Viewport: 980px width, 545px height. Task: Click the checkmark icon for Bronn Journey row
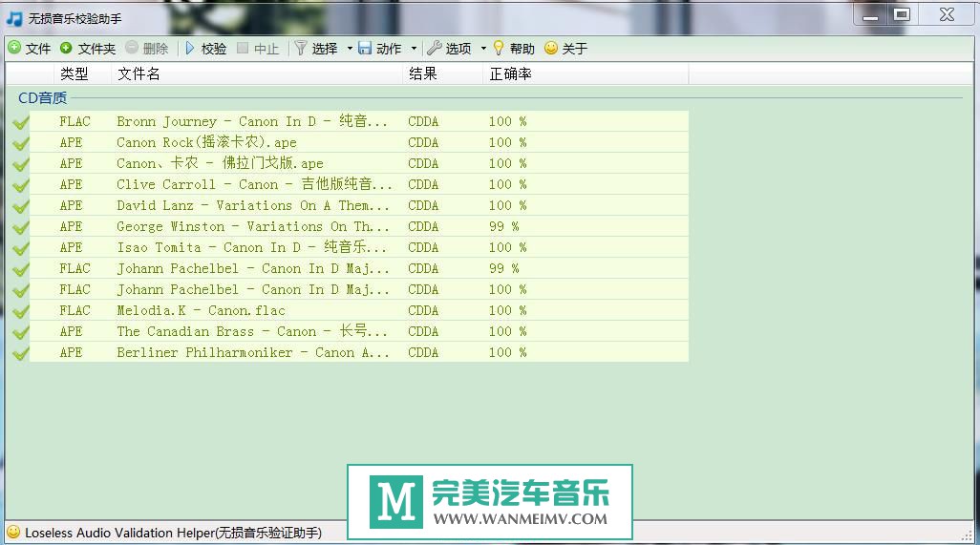pyautogui.click(x=21, y=122)
